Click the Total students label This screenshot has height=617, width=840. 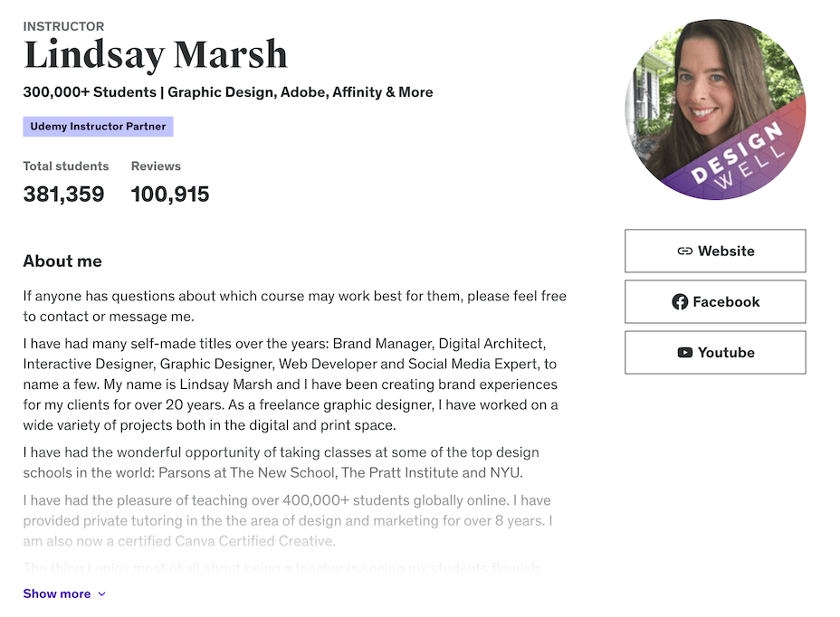pos(66,166)
